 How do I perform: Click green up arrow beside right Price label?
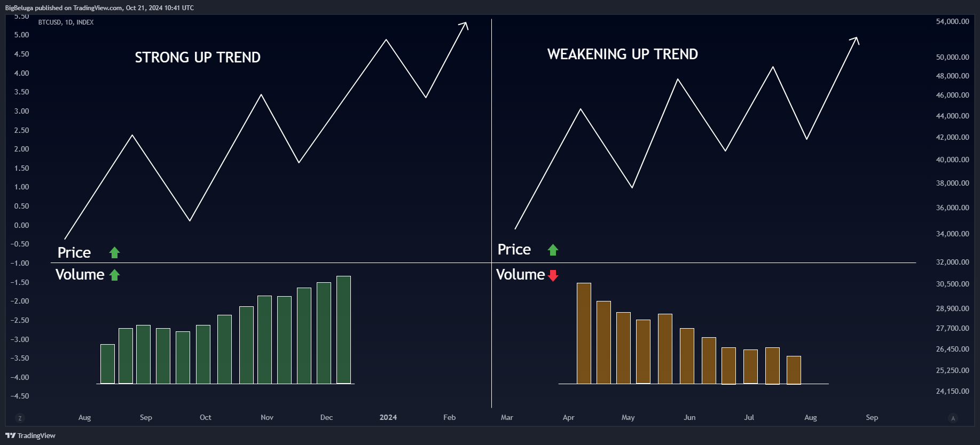[x=553, y=250]
